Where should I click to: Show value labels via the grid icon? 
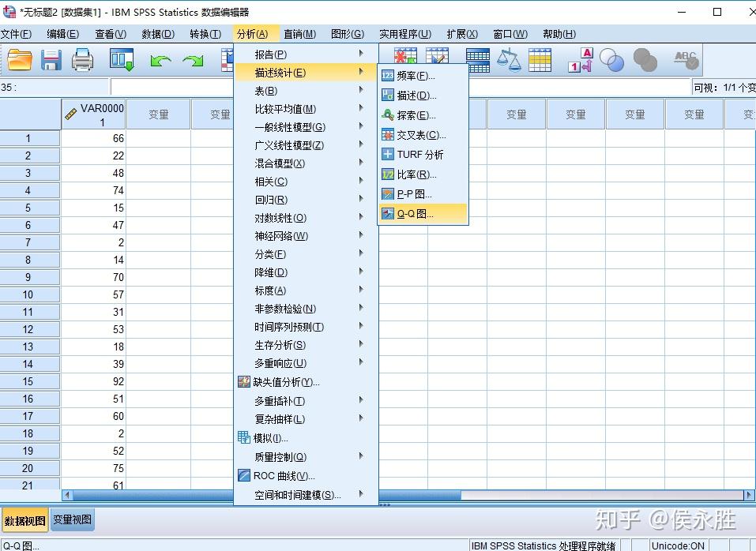[540, 60]
